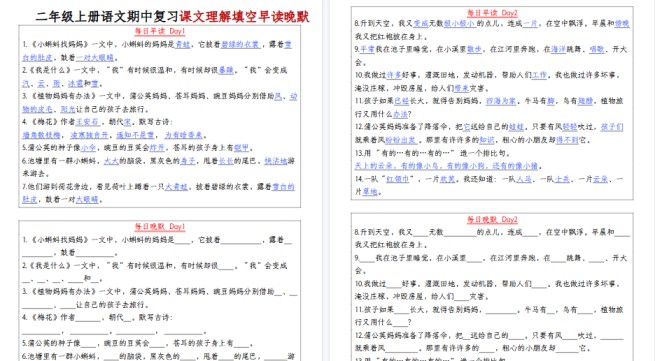655x361 pixels.
Task: Click the blue answer 人马
Action: tap(524, 179)
